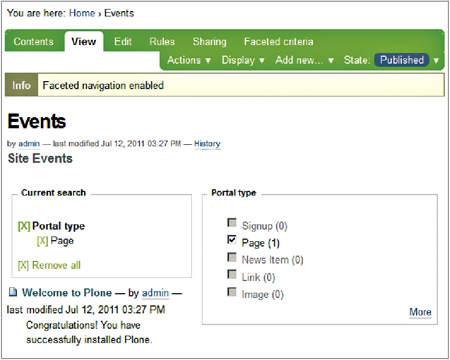Click the Remove all link
450x360 pixels.
coord(49,265)
